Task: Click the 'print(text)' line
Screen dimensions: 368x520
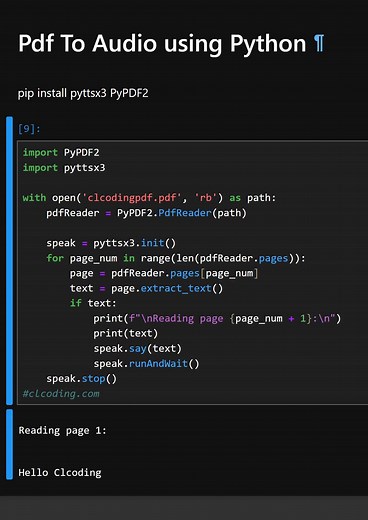Action: coord(125,334)
